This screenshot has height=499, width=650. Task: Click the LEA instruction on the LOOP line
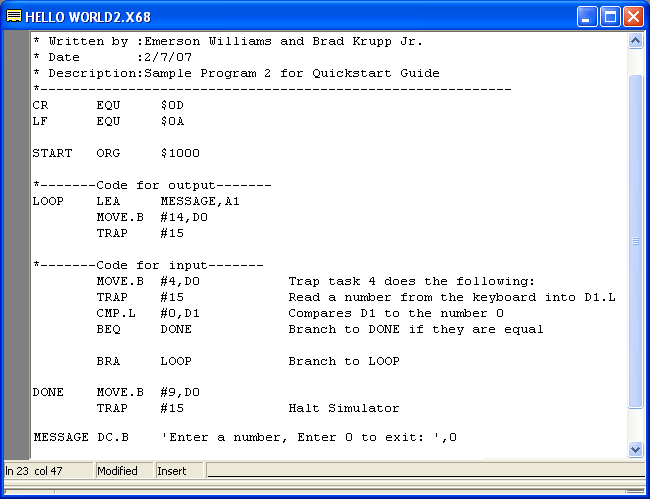click(108, 201)
